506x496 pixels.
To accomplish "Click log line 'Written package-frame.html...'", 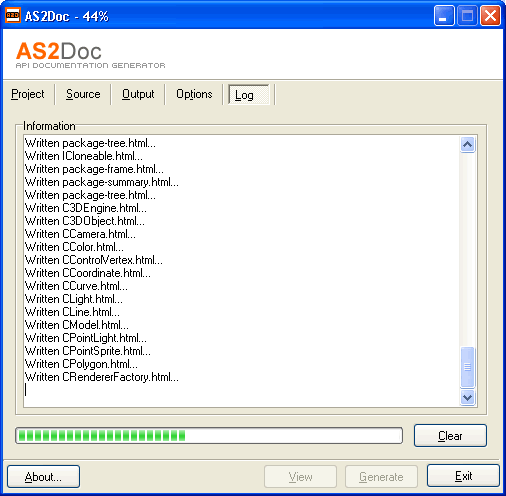I will click(x=94, y=169).
